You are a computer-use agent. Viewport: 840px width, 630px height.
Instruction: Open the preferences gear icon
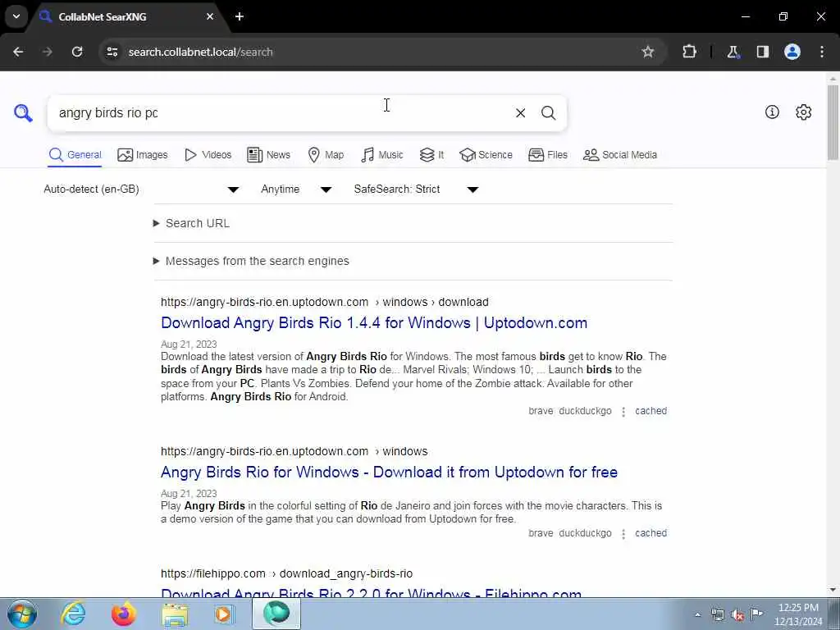tap(804, 112)
